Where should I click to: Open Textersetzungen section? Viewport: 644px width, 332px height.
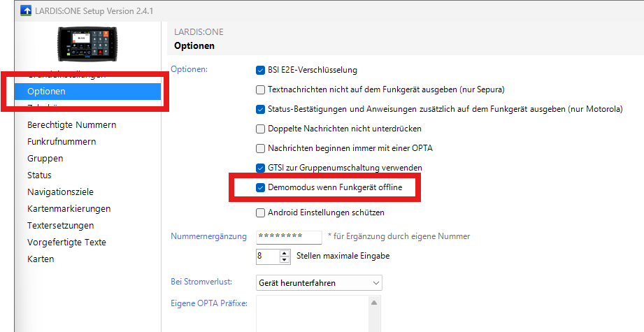[x=60, y=226]
